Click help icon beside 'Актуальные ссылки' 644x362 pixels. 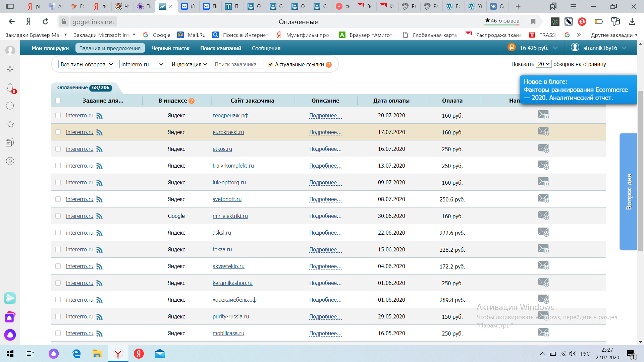pyautogui.click(x=329, y=65)
